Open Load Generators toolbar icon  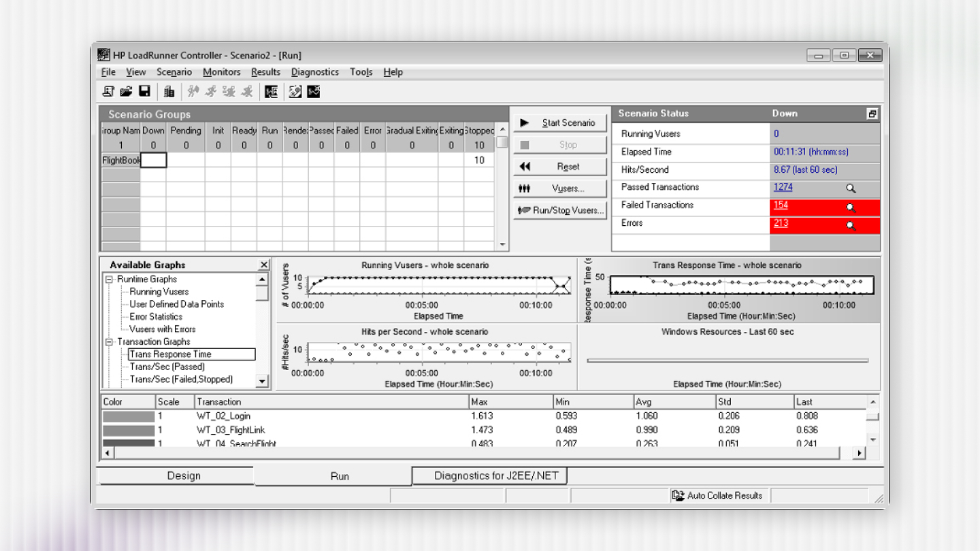coord(169,91)
